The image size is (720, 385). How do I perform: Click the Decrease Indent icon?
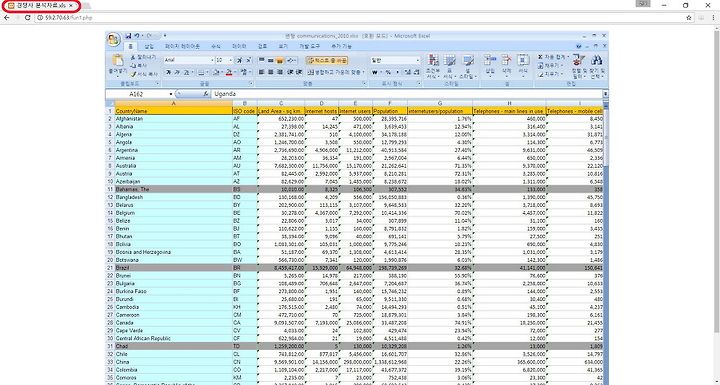coord(290,72)
